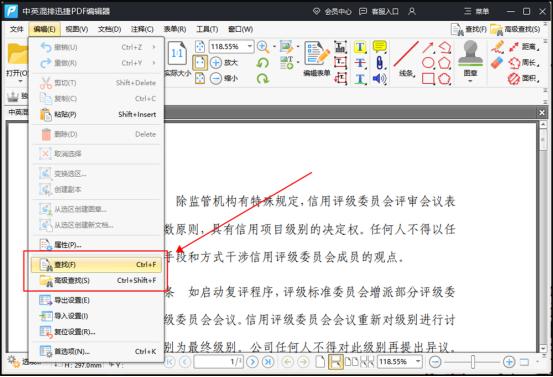553x377 pixels.
Task: Select the underline text T tool
Action: click(360, 78)
